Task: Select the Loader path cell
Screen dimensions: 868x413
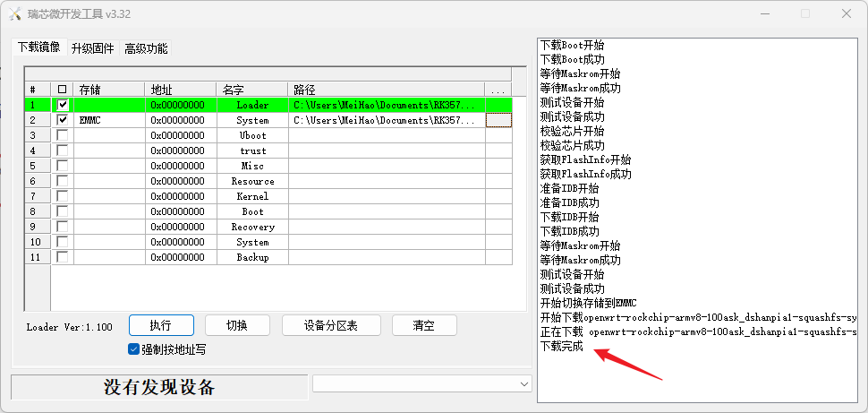Action: [x=386, y=105]
